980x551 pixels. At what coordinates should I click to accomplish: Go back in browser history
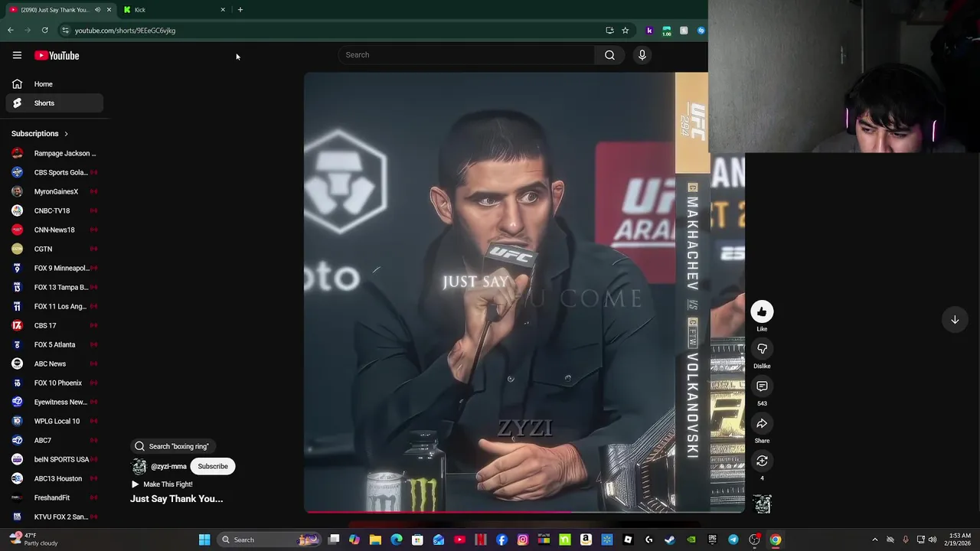(11, 31)
